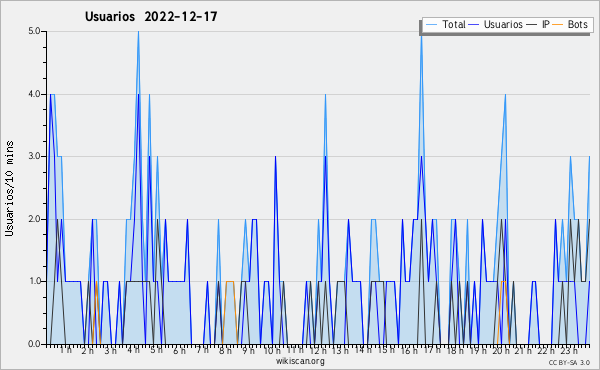The height and width of the screenshot is (370, 600).
Task: Click the y-axis label '2.0'
Action: (34, 219)
